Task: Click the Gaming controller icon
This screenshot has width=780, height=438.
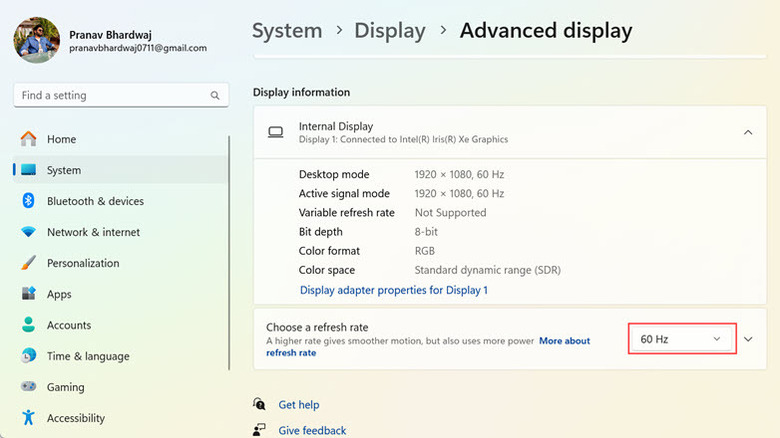Action: tap(28, 387)
